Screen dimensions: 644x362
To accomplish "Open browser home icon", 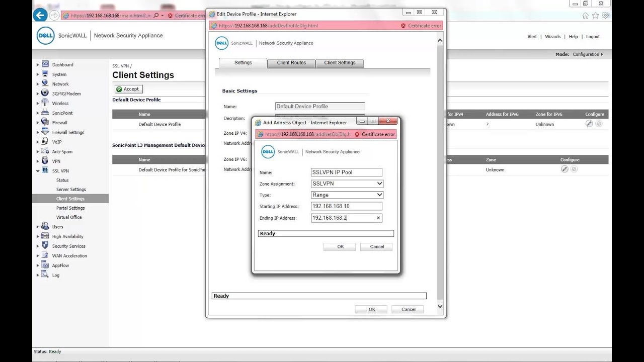I will pos(586,16).
